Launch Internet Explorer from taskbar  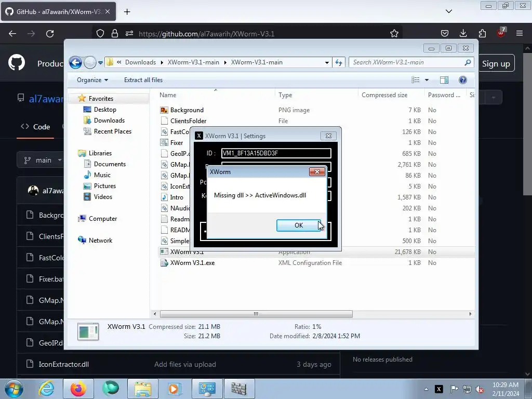(x=46, y=389)
